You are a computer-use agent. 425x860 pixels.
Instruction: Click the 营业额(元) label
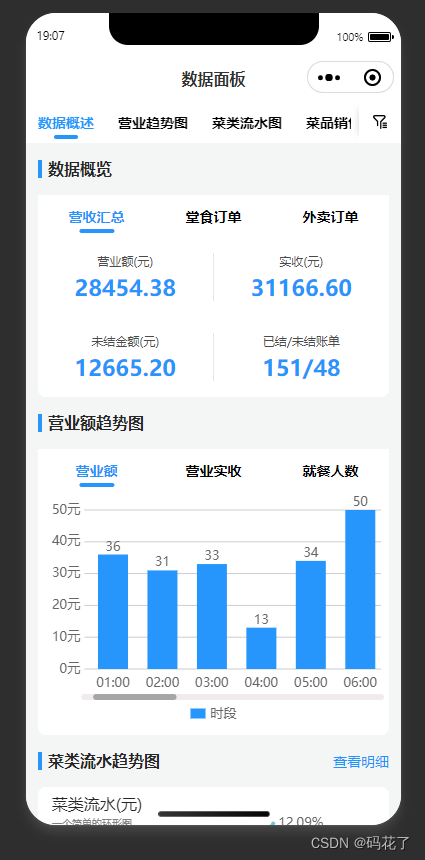[126, 262]
